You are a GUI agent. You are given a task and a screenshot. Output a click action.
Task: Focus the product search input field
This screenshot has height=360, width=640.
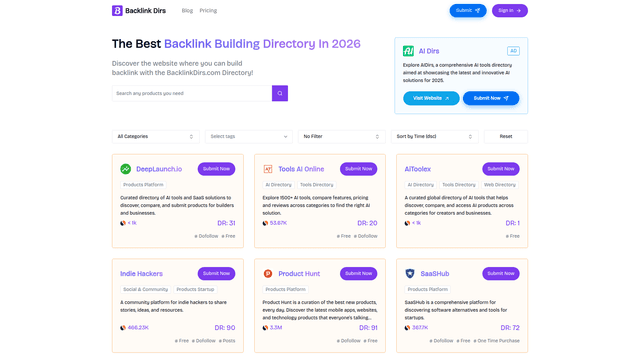coord(192,93)
